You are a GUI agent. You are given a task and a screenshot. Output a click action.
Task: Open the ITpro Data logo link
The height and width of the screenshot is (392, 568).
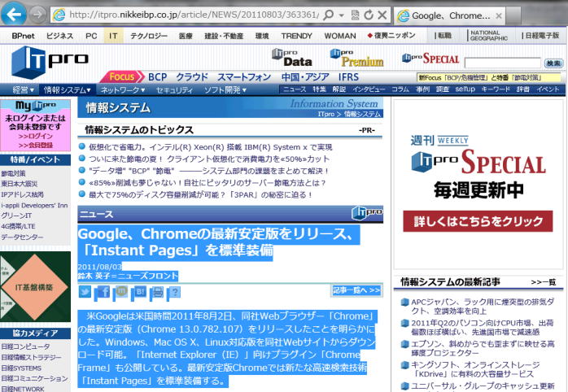[292, 58]
